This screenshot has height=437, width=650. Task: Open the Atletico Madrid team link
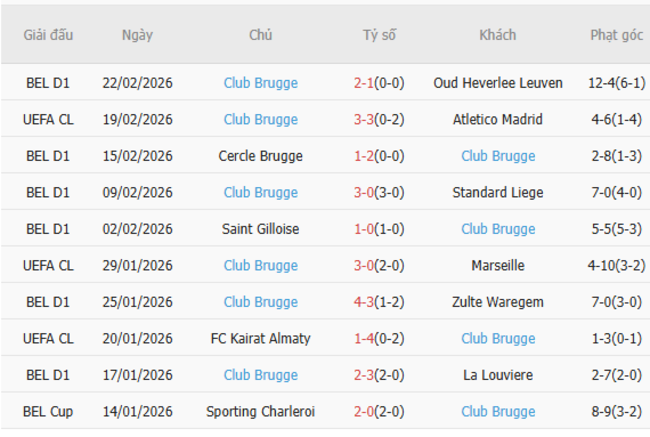497,120
